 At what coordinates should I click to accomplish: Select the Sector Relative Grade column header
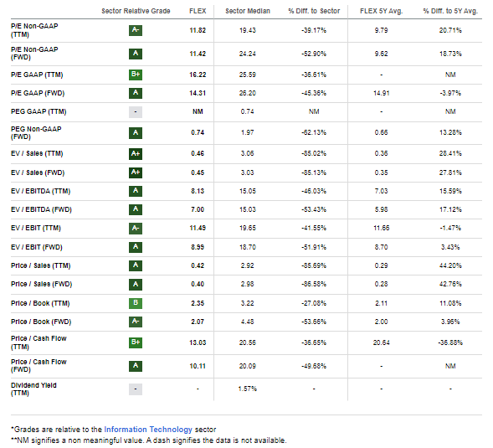[136, 11]
